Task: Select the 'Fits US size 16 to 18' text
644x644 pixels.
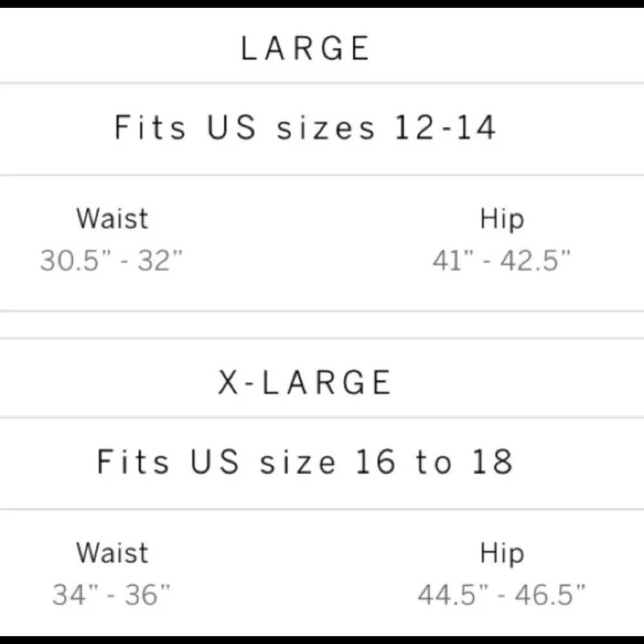Action: (x=305, y=462)
